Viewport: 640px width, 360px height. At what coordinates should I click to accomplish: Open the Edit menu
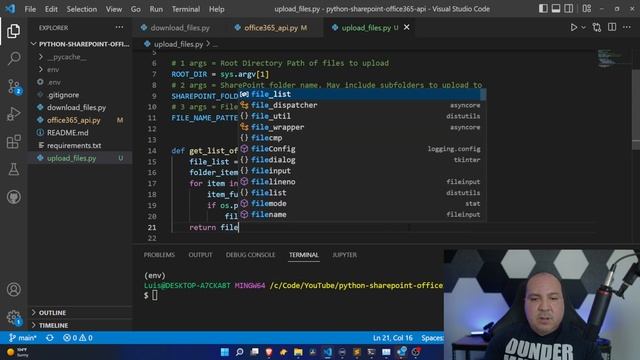(x=51, y=9)
